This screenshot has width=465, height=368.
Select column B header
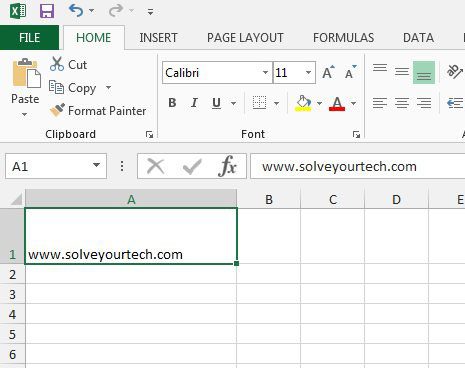[269, 199]
